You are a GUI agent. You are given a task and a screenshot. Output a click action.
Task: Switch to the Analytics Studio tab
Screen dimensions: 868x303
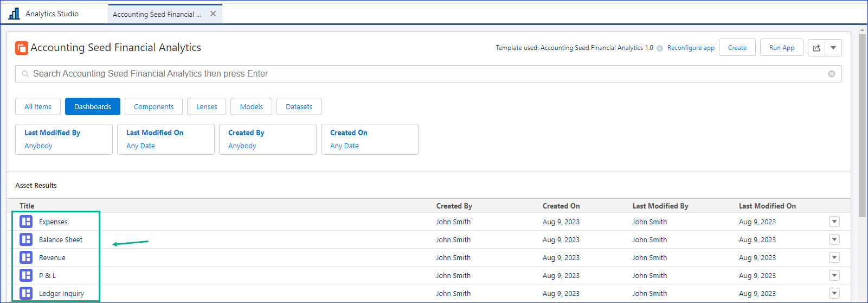(x=52, y=14)
